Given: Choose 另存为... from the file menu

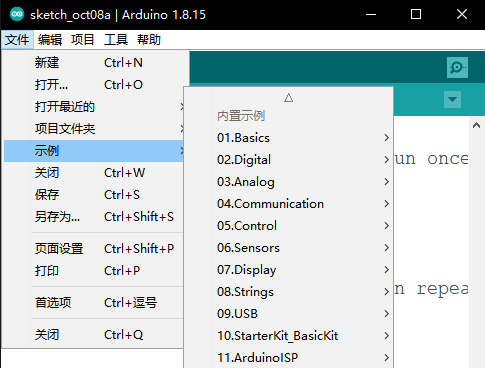Looking at the screenshot, I should [94, 217].
